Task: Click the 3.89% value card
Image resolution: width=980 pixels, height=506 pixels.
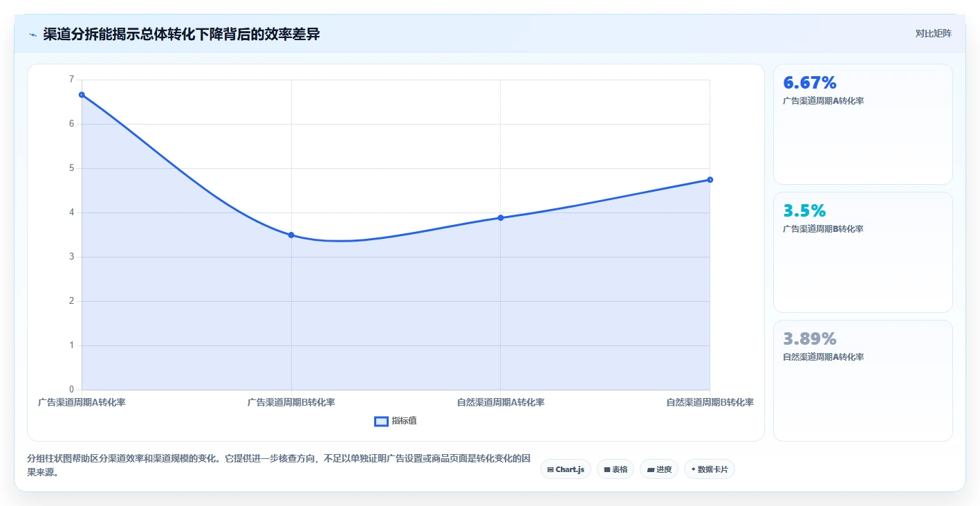Action: pos(863,380)
